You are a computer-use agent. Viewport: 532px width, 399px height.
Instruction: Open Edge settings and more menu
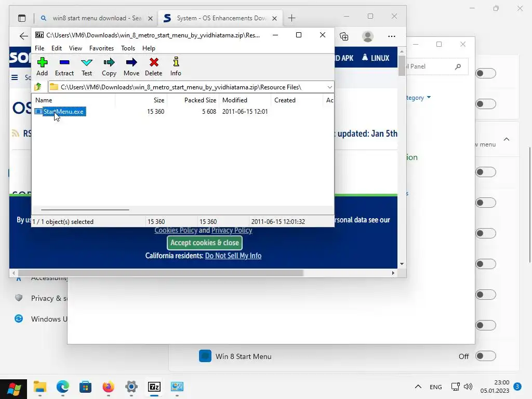point(392,36)
